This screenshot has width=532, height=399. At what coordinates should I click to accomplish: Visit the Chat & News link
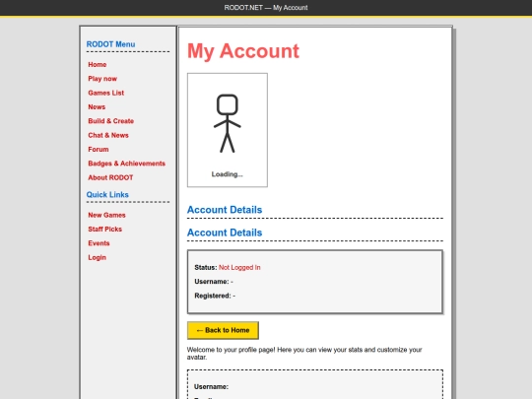coord(108,135)
